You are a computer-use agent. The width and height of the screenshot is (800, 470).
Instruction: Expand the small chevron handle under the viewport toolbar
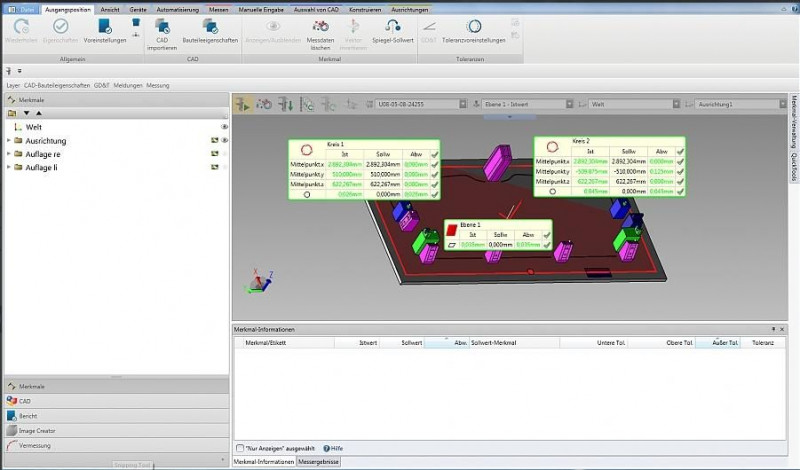click(x=509, y=117)
